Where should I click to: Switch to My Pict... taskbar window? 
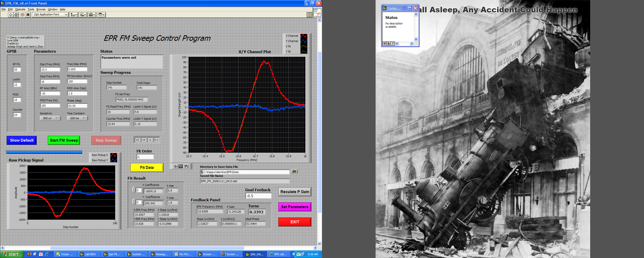click(184, 254)
